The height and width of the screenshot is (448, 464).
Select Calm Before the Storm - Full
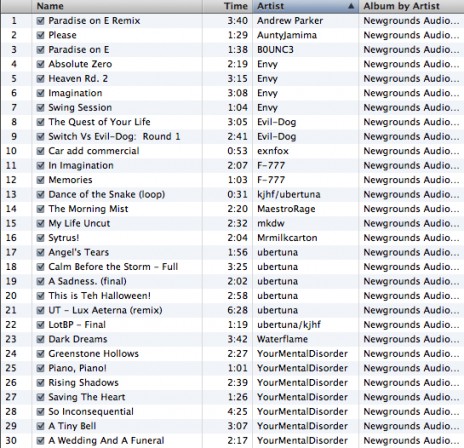coord(113,267)
